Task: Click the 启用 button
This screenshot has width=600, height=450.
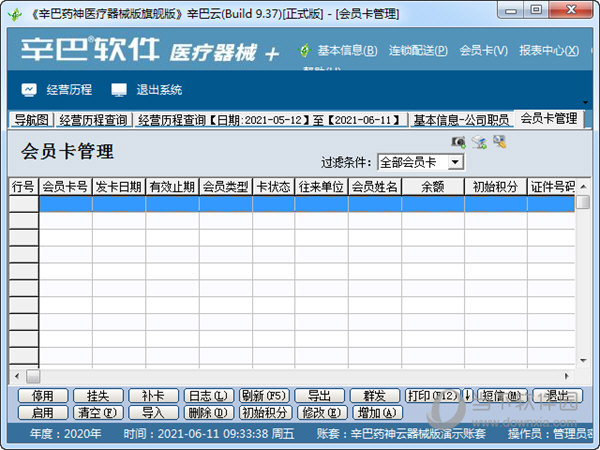Action: point(43,412)
